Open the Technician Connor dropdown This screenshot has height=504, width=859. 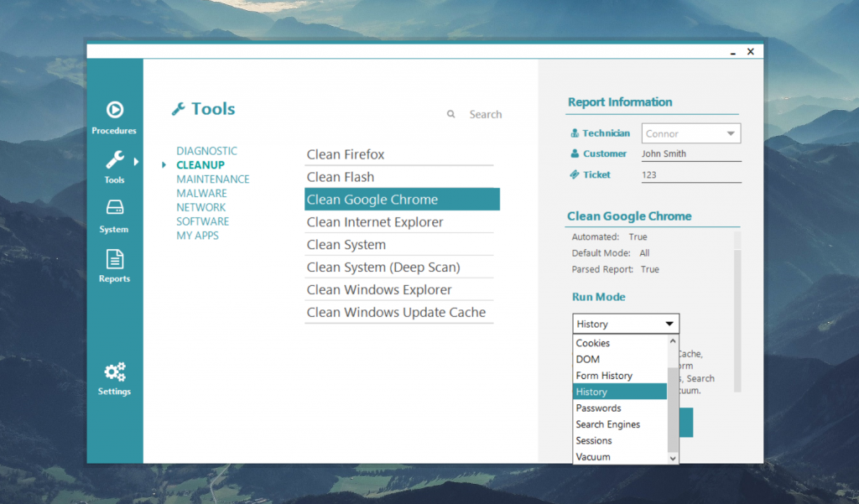(691, 133)
